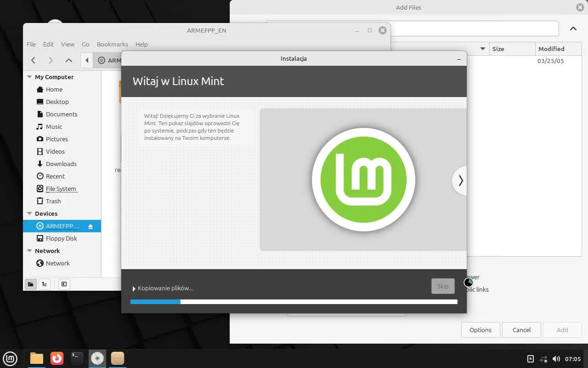Focus the location field in Add Files dialog
Viewport: 588px width, 368px height.
[474, 29]
